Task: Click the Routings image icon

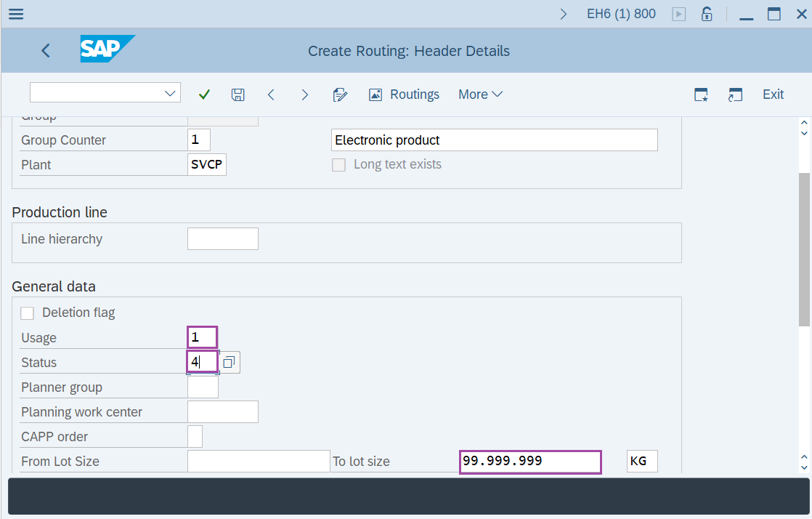Action: 375,94
